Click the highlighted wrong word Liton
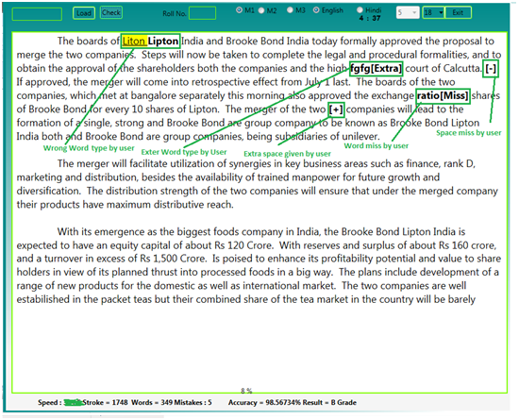The image size is (519, 420). pos(134,41)
